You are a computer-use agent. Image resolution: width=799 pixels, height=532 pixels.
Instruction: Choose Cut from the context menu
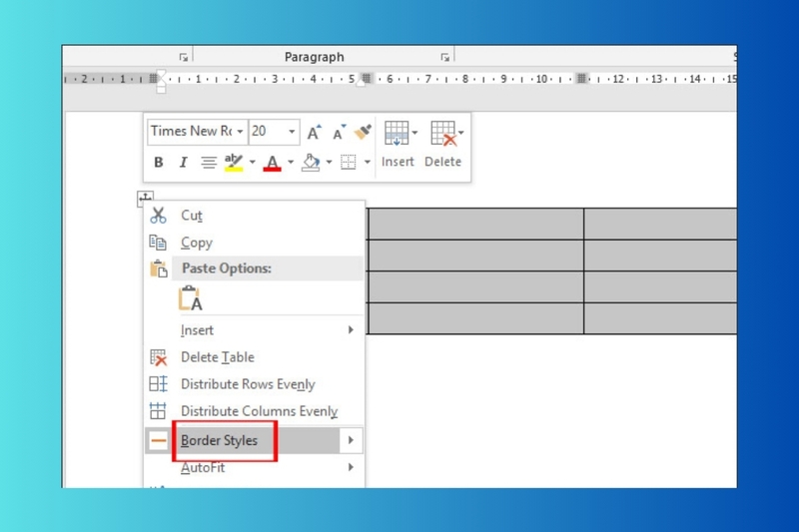[254, 216]
